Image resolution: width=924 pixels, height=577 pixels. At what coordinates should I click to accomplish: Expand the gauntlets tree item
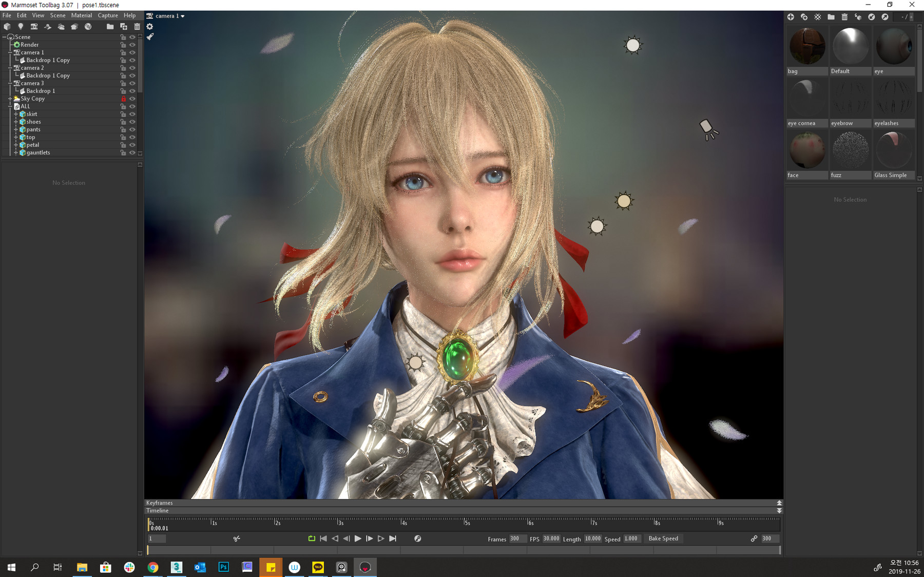[16, 152]
